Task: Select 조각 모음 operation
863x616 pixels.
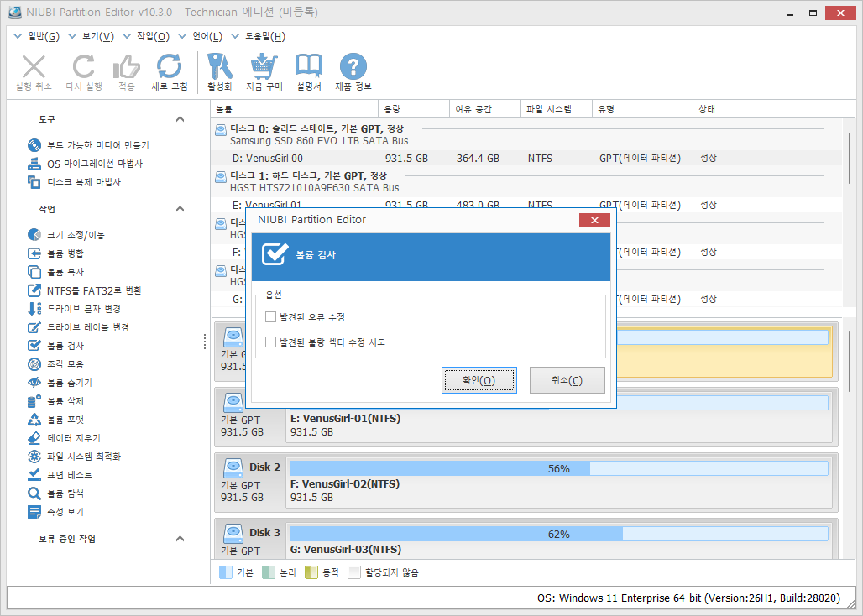Action: 55,364
